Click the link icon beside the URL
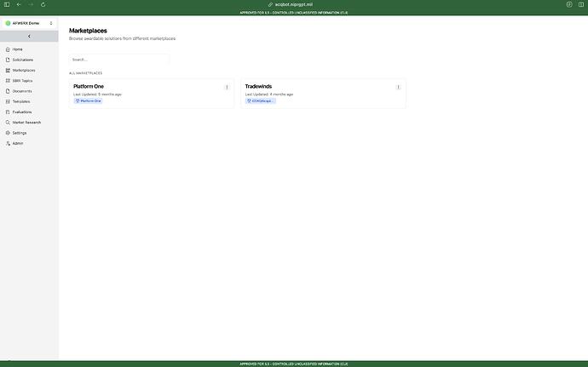 (x=270, y=4)
